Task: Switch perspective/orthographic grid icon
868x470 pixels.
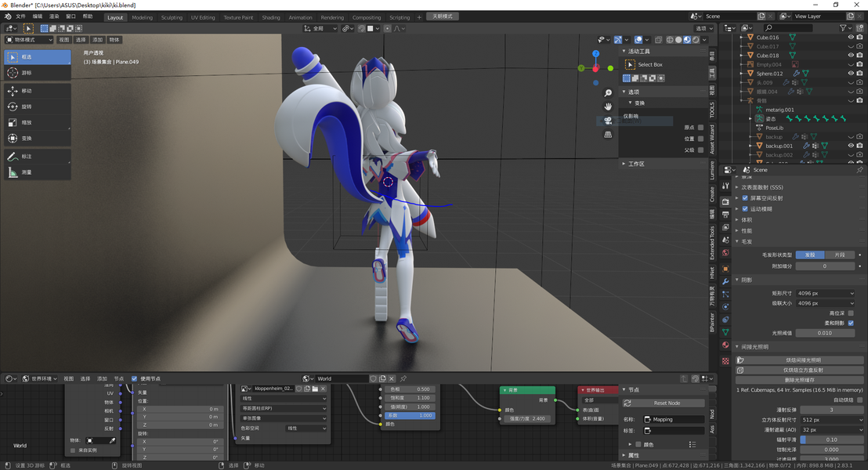Action: tap(608, 134)
